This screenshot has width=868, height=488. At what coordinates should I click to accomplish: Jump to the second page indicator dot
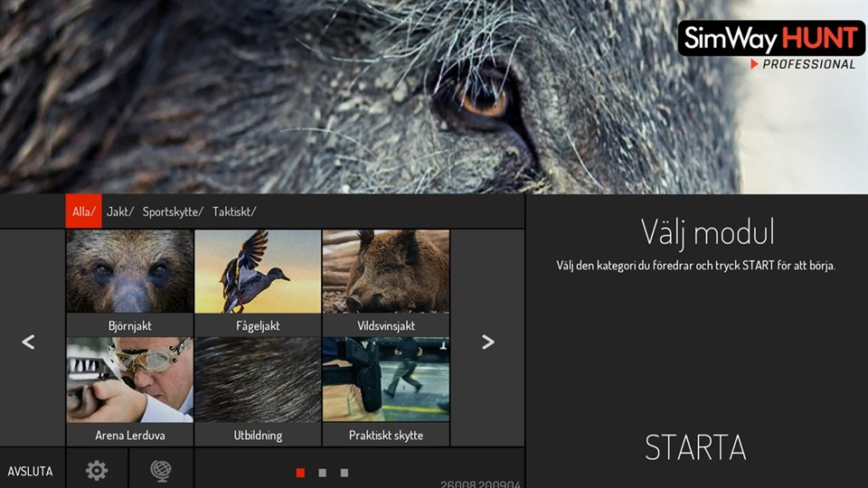pos(322,473)
